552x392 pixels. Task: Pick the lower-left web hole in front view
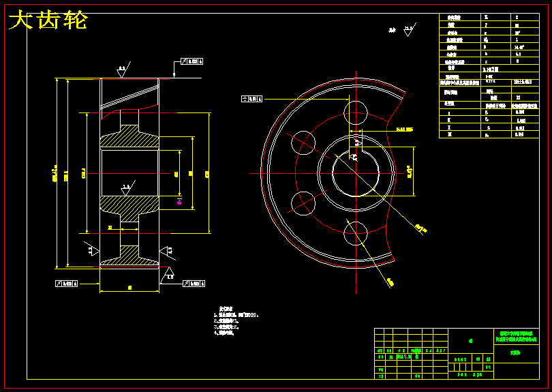[x=303, y=203]
